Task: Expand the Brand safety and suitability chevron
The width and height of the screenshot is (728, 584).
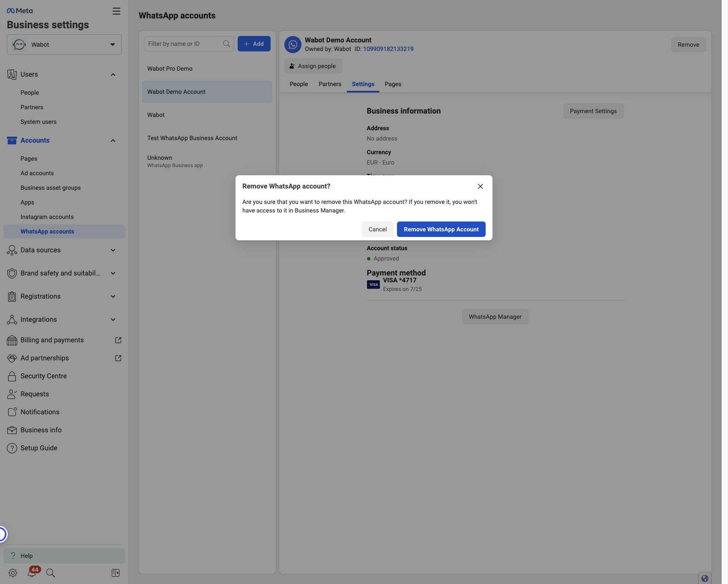Action: (x=113, y=273)
